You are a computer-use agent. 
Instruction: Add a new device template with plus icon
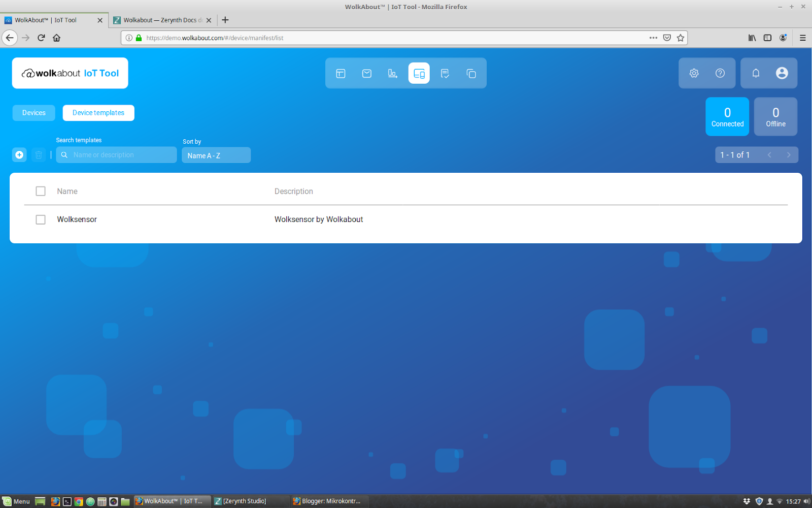point(19,155)
